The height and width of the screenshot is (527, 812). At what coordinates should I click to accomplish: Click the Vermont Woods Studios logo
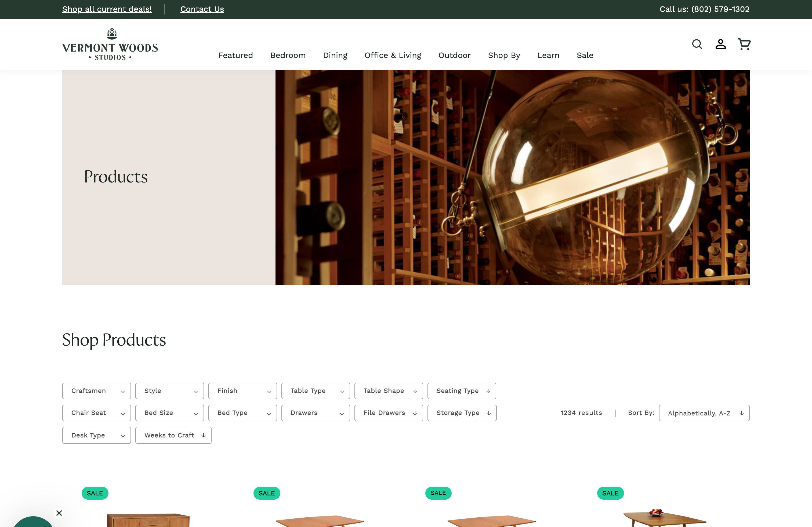110,45
